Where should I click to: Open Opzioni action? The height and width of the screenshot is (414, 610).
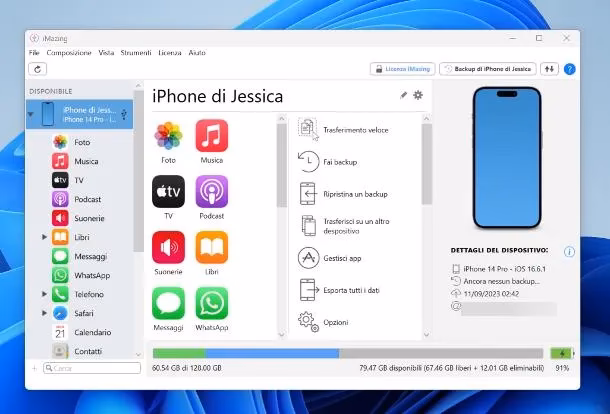[323, 322]
